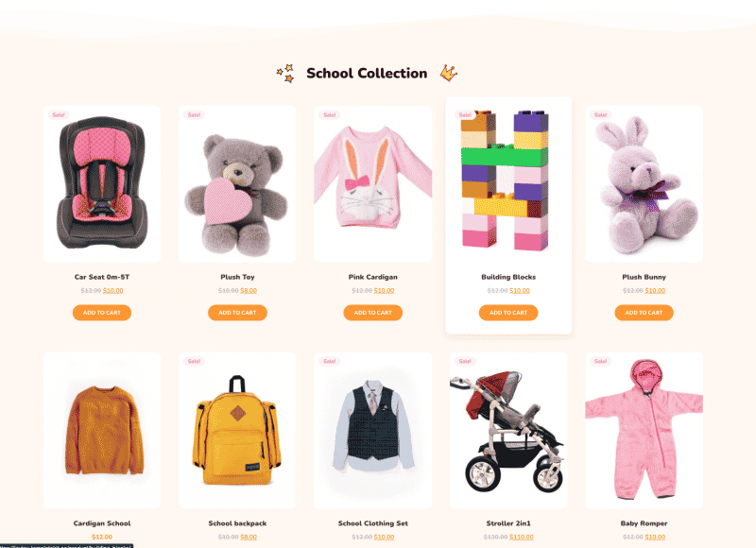Add Pink Cardigan to cart
The height and width of the screenshot is (548, 756).
[x=372, y=313]
